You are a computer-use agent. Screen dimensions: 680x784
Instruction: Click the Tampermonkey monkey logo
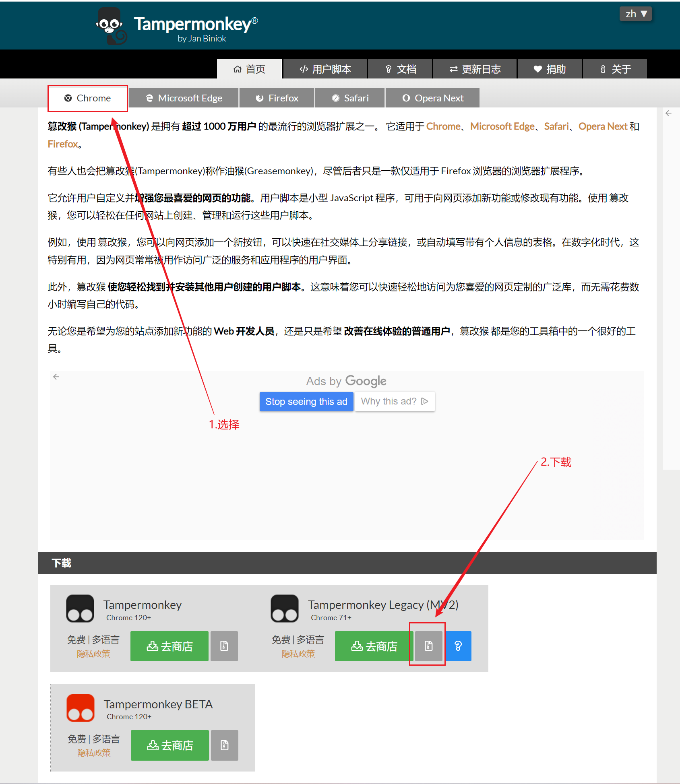(112, 26)
